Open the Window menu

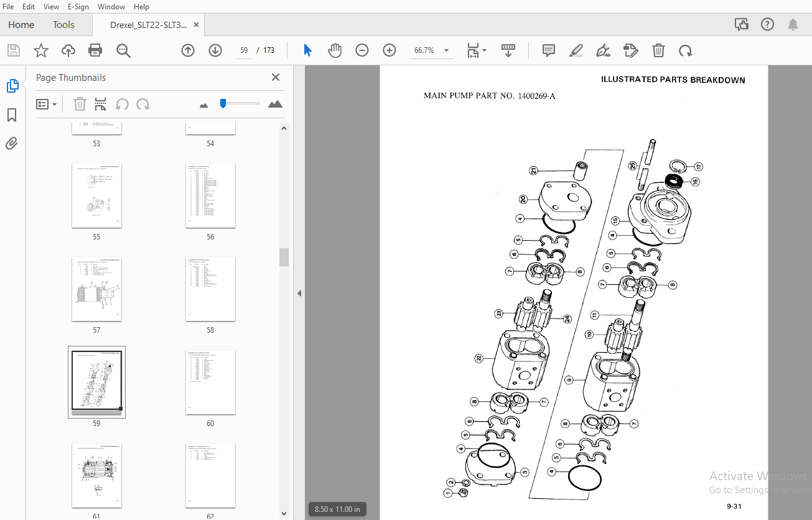(111, 7)
